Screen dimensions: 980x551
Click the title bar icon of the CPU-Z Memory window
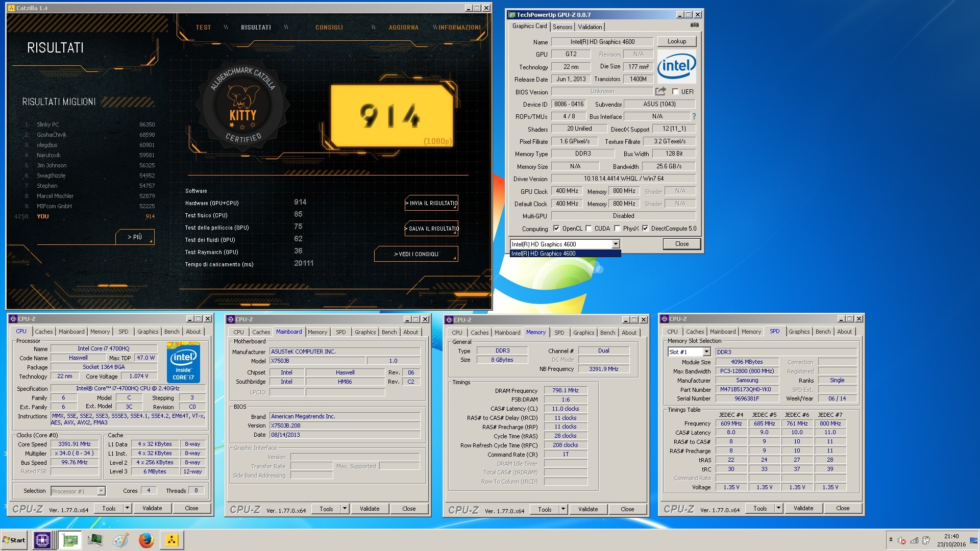[x=449, y=320]
